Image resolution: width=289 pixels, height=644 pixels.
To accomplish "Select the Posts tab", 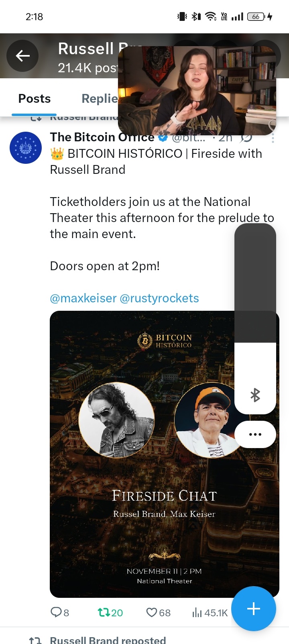I will pos(35,99).
